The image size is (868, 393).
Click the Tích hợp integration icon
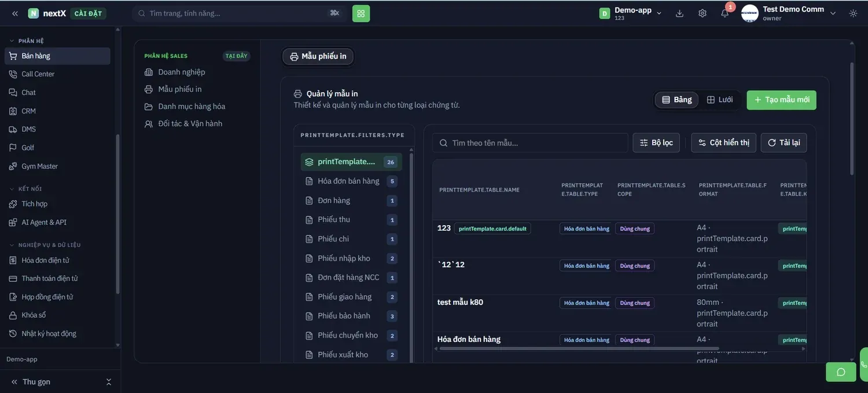point(13,204)
